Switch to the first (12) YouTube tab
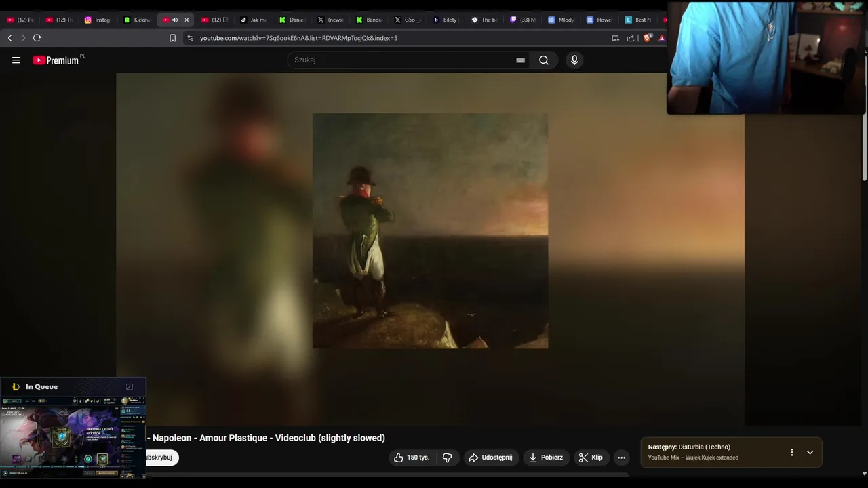Image resolution: width=868 pixels, height=488 pixels. pos(20,20)
